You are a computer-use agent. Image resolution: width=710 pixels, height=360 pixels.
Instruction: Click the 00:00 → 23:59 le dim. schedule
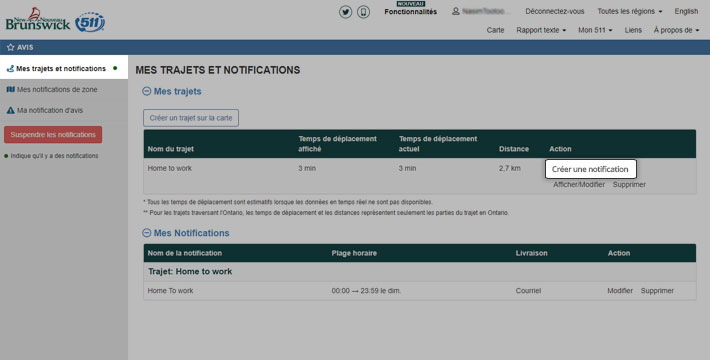[366, 291]
